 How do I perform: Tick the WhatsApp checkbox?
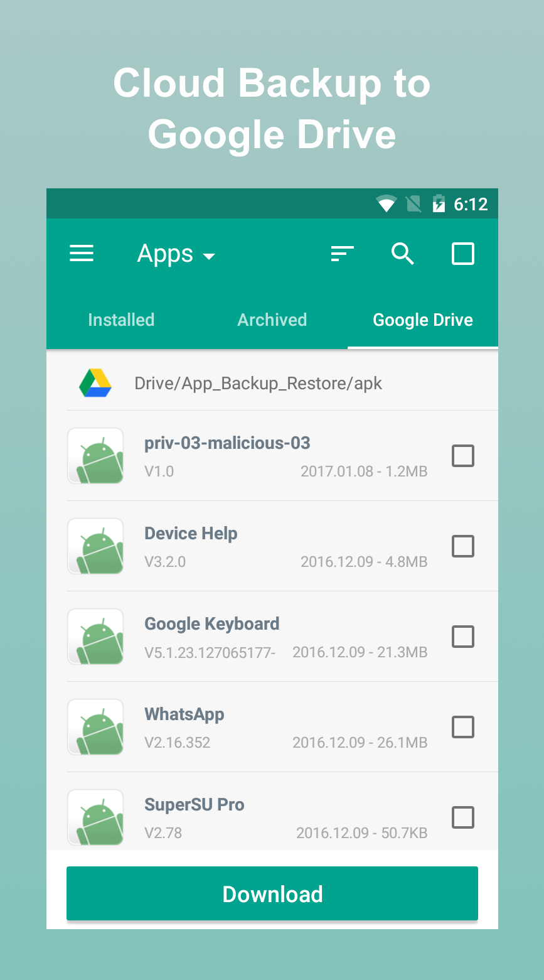(463, 727)
